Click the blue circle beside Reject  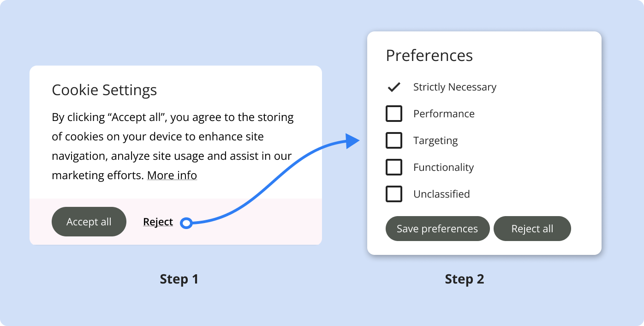tap(186, 223)
